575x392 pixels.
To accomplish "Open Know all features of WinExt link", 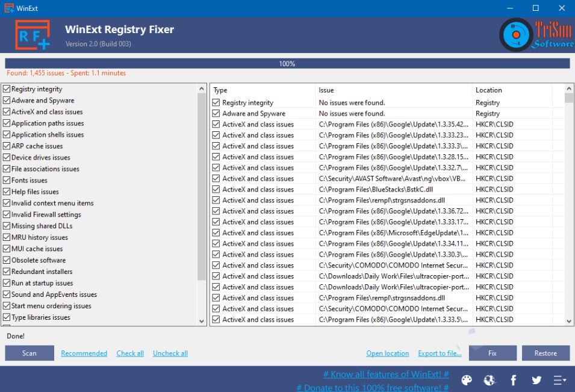I will [x=386, y=375].
